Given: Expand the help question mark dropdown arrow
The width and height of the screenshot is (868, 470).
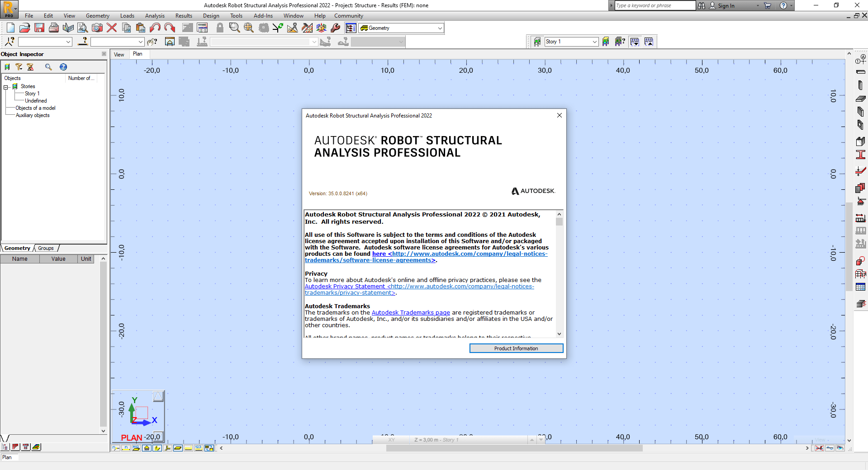Looking at the screenshot, I should click(x=791, y=6).
